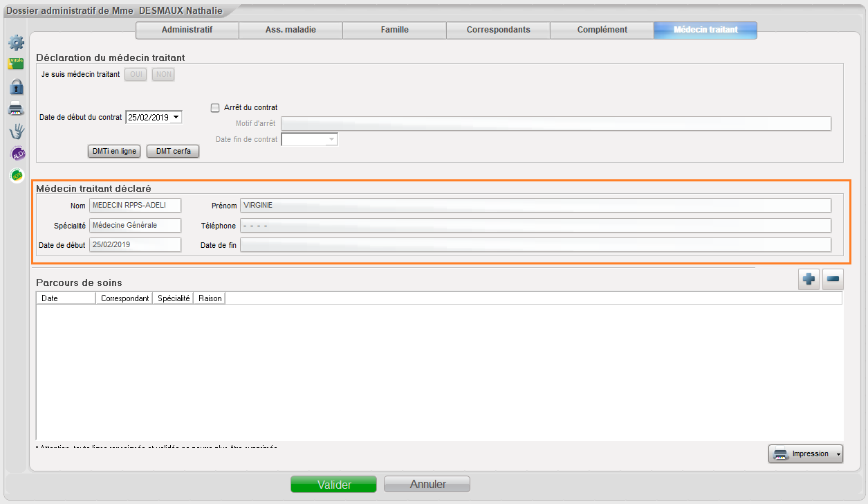Add a Parcours de soins row with plus
Screen dimensions: 868x504
(x=809, y=280)
